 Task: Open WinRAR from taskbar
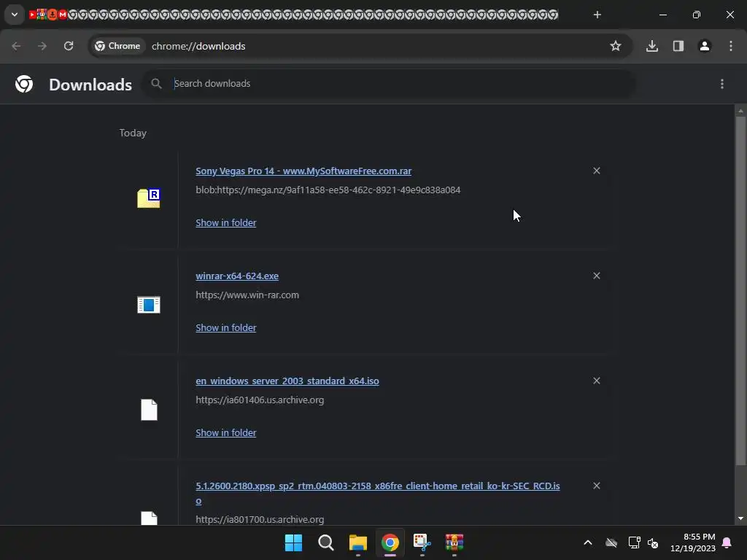454,542
